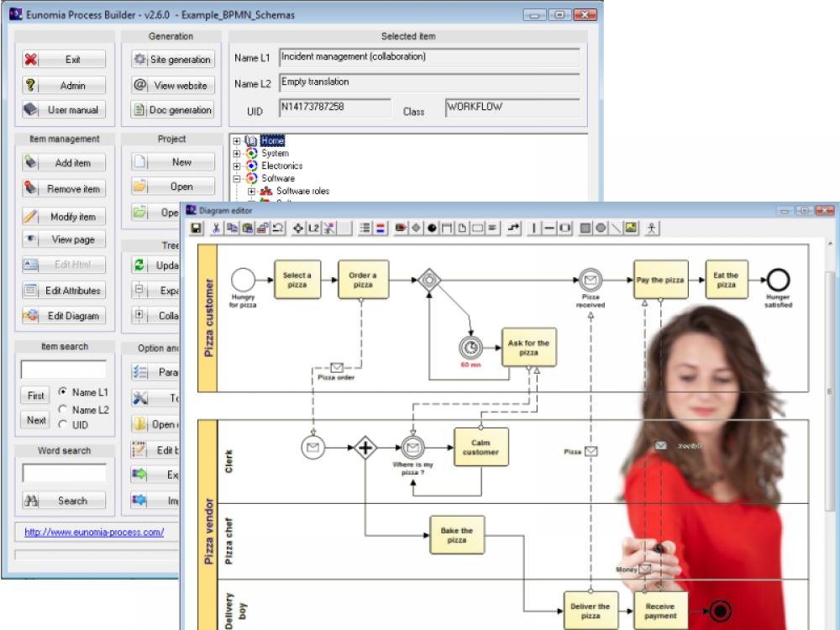840x630 pixels.
Task: Click inside the Word search input field
Action: tap(64, 473)
